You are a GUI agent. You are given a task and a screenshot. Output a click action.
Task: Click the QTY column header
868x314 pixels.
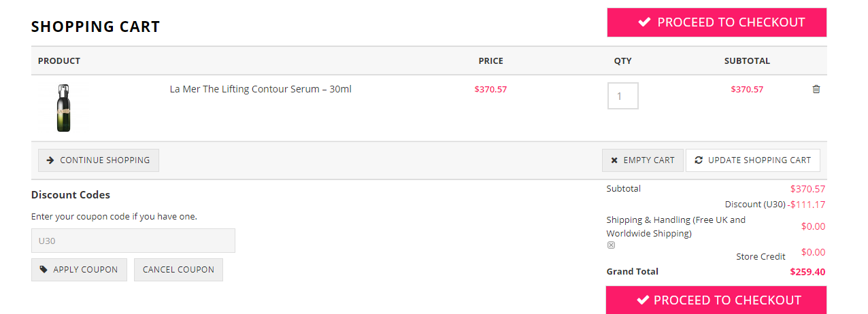coord(623,61)
